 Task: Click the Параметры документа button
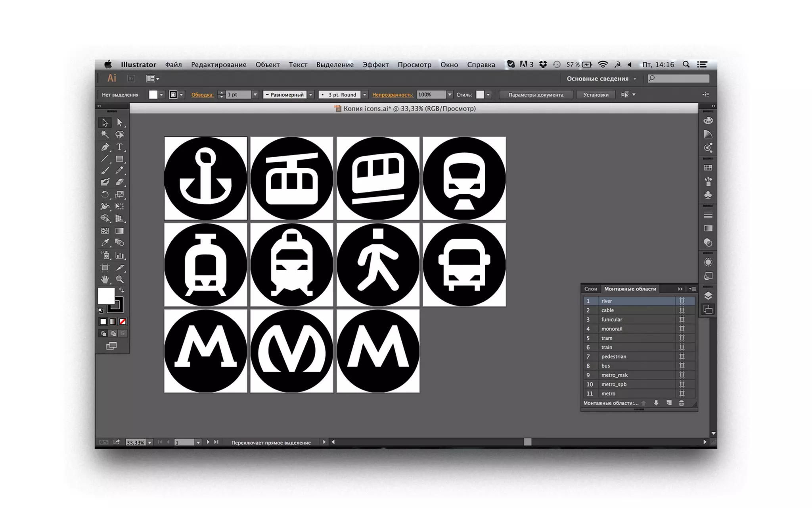click(535, 95)
